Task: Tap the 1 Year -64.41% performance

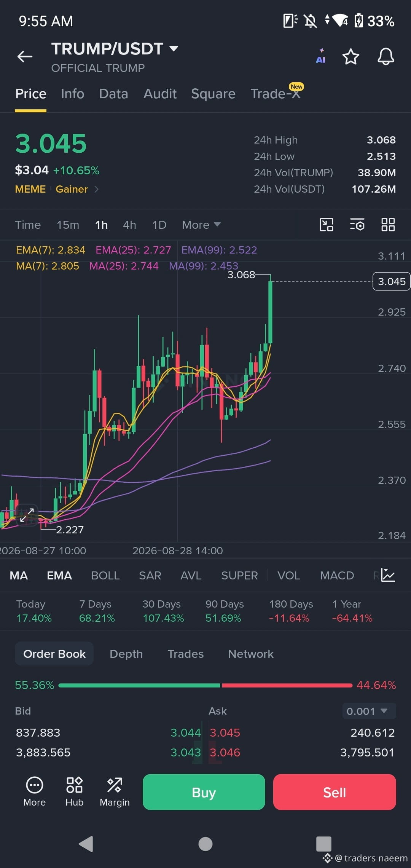Action: point(352,611)
